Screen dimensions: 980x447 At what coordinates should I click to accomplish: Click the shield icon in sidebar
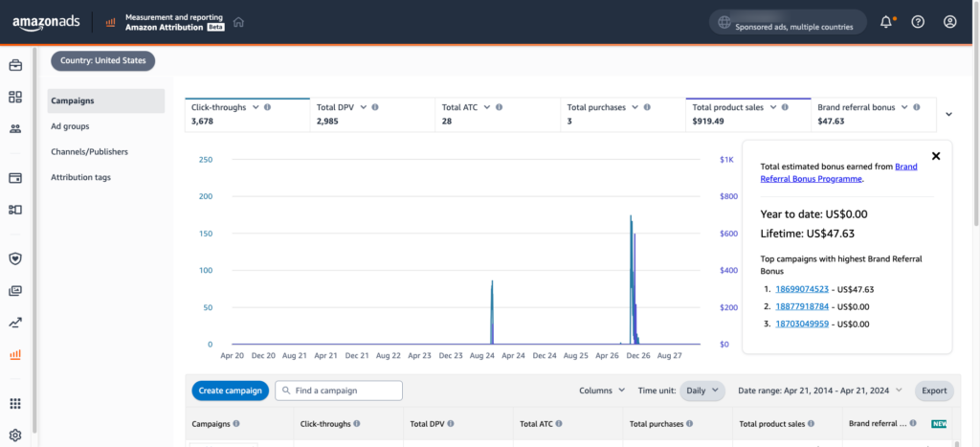point(15,258)
